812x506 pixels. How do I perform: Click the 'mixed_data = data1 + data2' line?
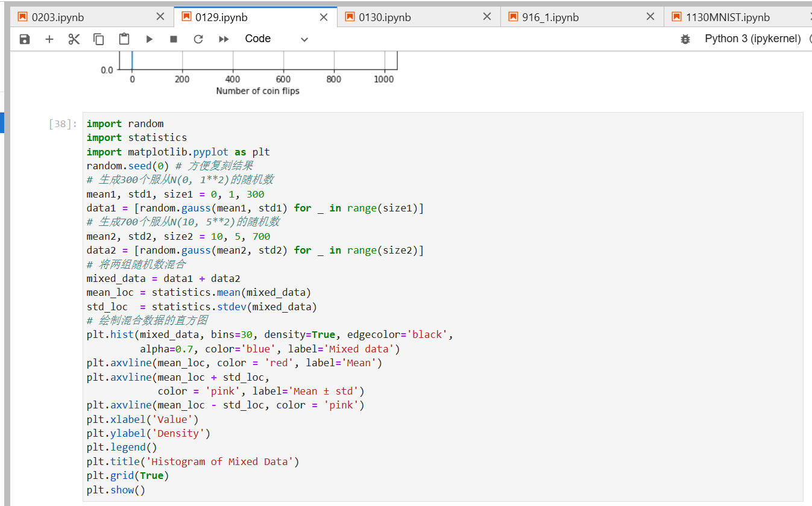163,278
